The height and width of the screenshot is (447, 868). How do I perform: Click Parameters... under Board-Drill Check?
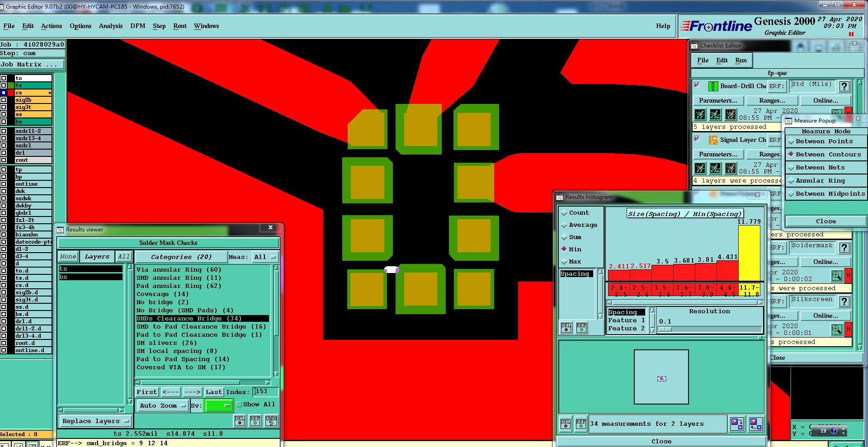(x=718, y=100)
